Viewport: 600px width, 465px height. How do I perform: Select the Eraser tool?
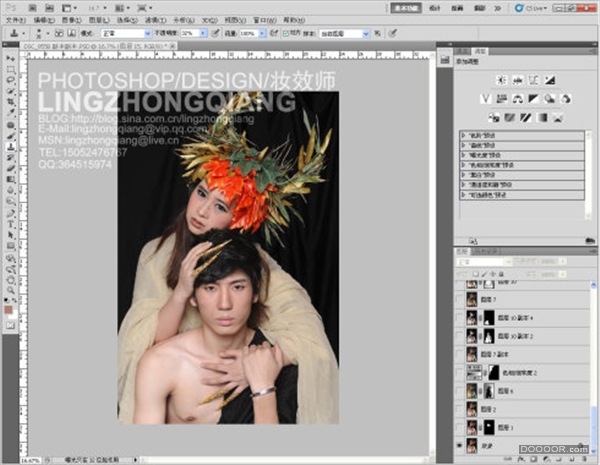(x=10, y=169)
